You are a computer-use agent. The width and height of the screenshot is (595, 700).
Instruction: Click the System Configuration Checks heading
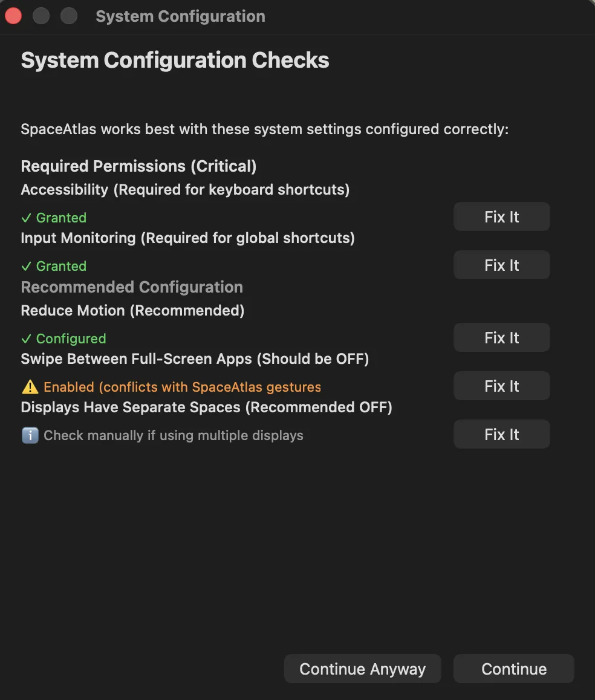click(175, 60)
